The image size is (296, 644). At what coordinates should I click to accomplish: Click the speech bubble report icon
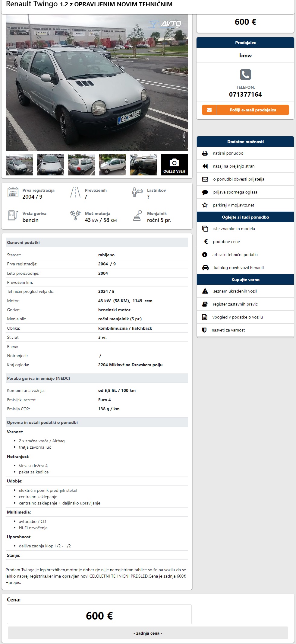(205, 192)
